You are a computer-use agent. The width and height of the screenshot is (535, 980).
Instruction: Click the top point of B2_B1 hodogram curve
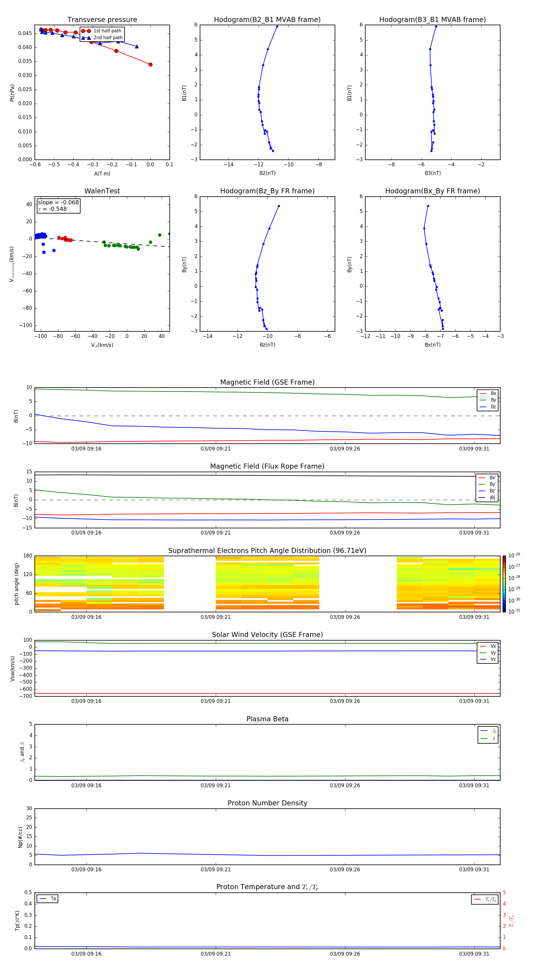tap(277, 27)
